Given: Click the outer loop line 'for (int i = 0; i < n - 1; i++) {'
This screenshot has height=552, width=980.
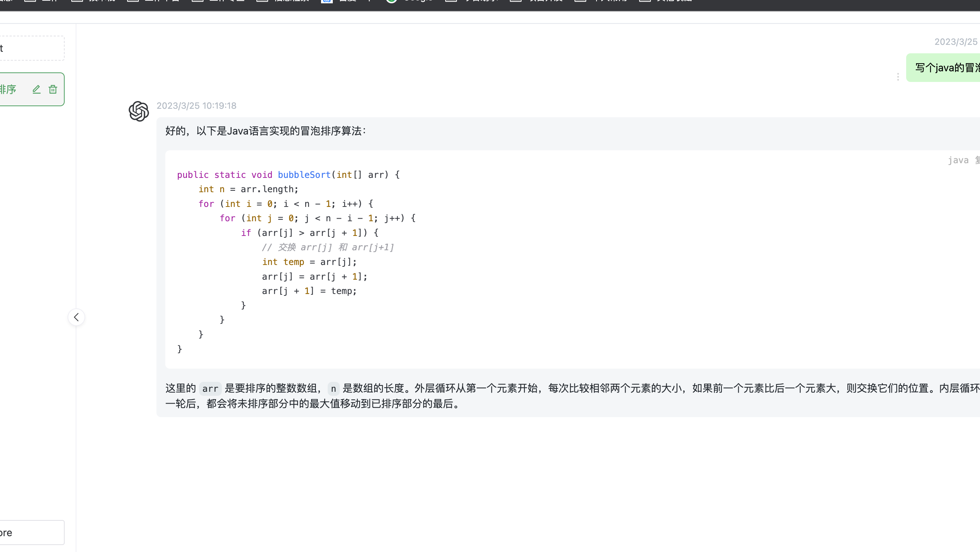Looking at the screenshot, I should pos(286,204).
